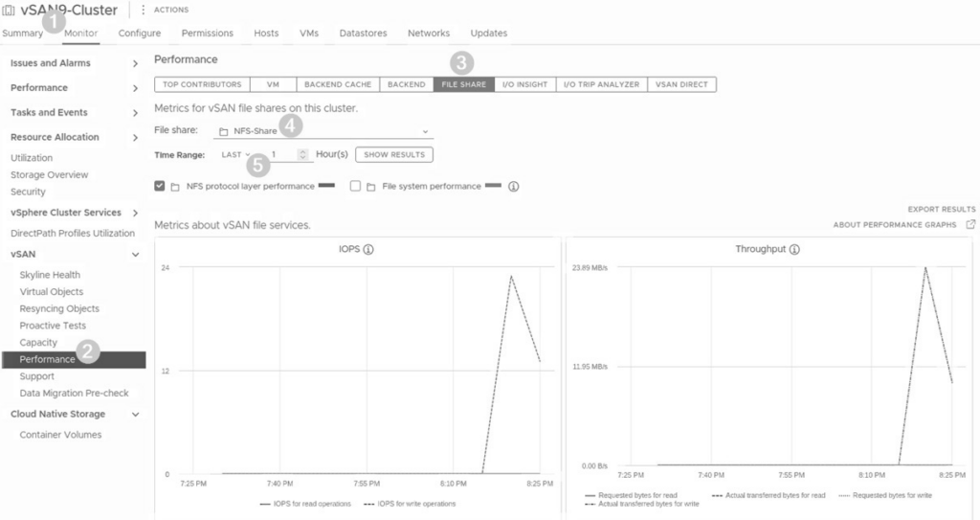
Task: Switch to the Monitor tab
Action: point(80,34)
